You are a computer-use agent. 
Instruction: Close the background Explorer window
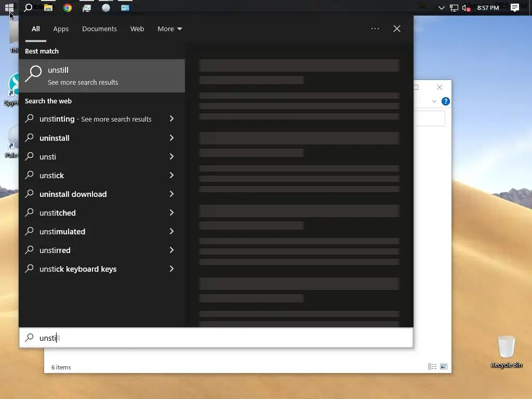(440, 87)
